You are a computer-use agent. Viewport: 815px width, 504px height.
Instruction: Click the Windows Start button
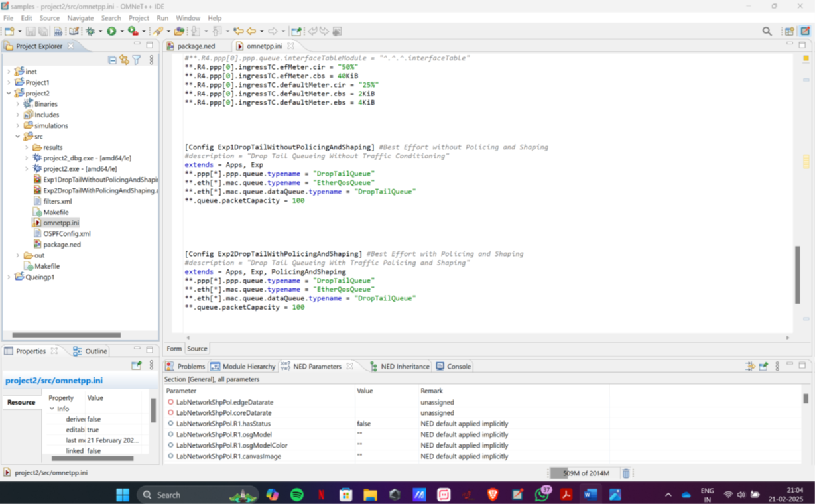click(123, 495)
